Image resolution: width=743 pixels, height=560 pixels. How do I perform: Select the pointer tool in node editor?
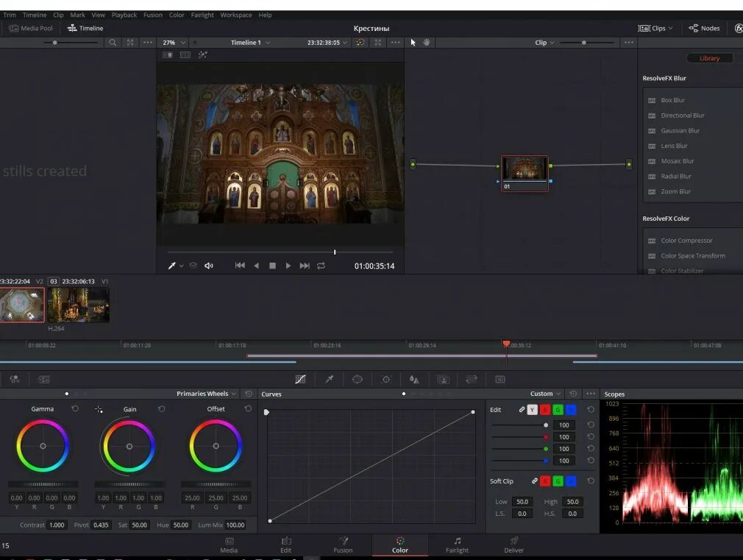[413, 42]
